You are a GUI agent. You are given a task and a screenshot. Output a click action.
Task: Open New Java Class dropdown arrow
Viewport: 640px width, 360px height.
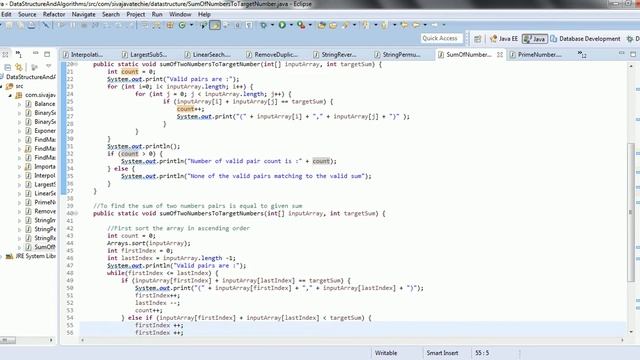click(x=191, y=25)
